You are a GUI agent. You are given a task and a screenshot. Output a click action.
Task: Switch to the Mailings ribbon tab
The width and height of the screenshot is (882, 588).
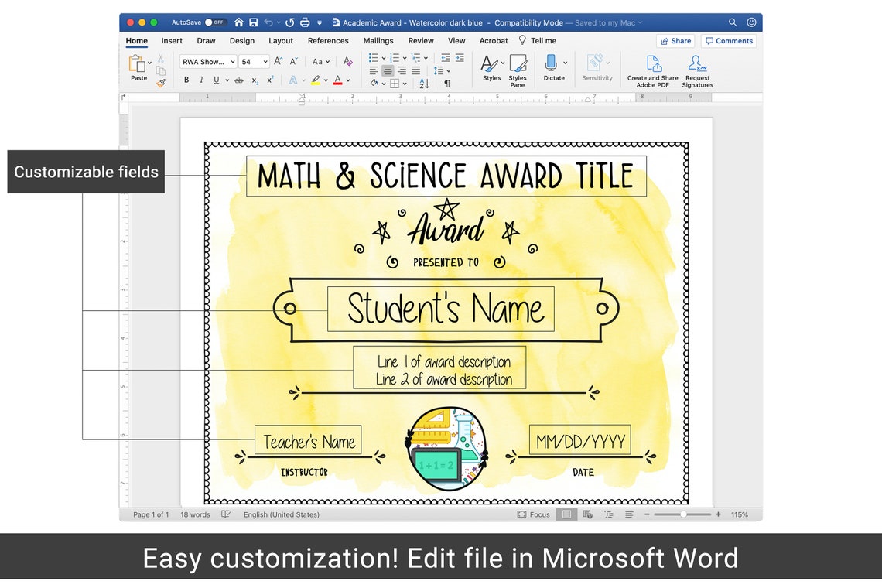[378, 40]
